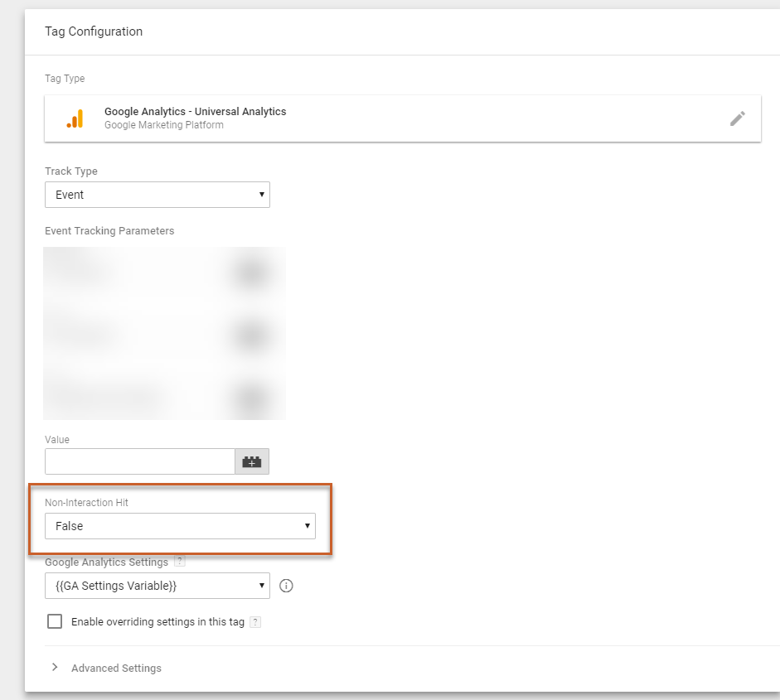Image resolution: width=780 pixels, height=700 pixels.
Task: Click the pencil edit icon for Tag Type
Action: (737, 118)
